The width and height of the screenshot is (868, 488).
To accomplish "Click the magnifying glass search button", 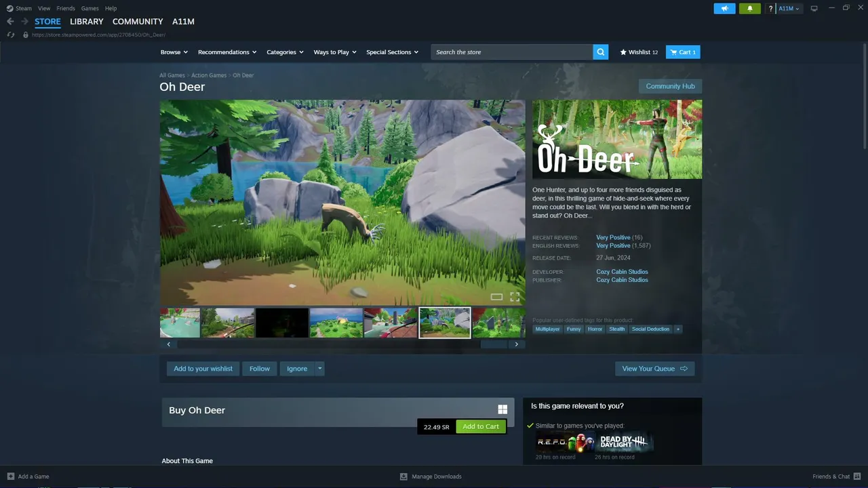I will point(600,52).
